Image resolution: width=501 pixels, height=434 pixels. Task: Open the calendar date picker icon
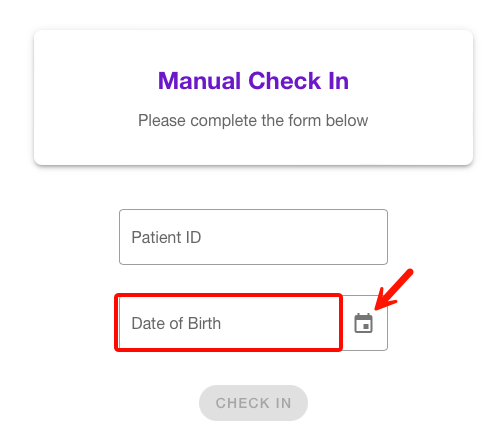pyautogui.click(x=363, y=323)
